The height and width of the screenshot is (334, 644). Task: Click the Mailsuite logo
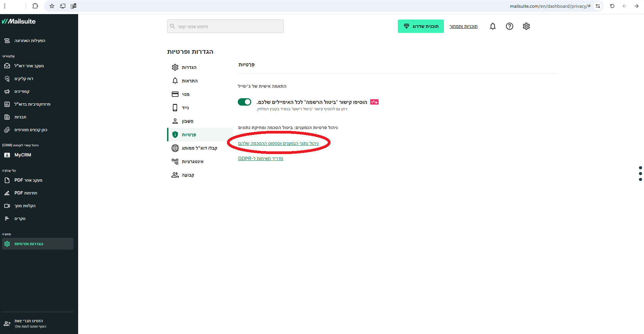[x=19, y=22]
